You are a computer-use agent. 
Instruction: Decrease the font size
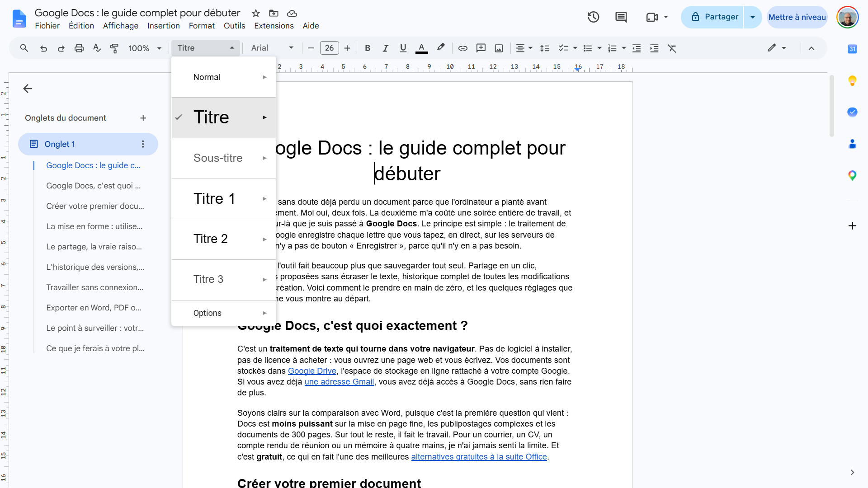pyautogui.click(x=311, y=48)
